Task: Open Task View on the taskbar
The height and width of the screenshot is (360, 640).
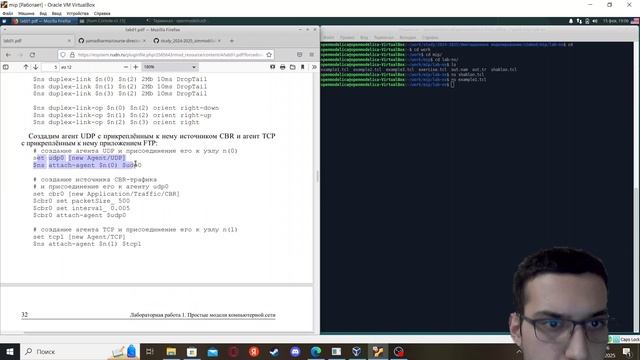Action: click(x=150, y=351)
